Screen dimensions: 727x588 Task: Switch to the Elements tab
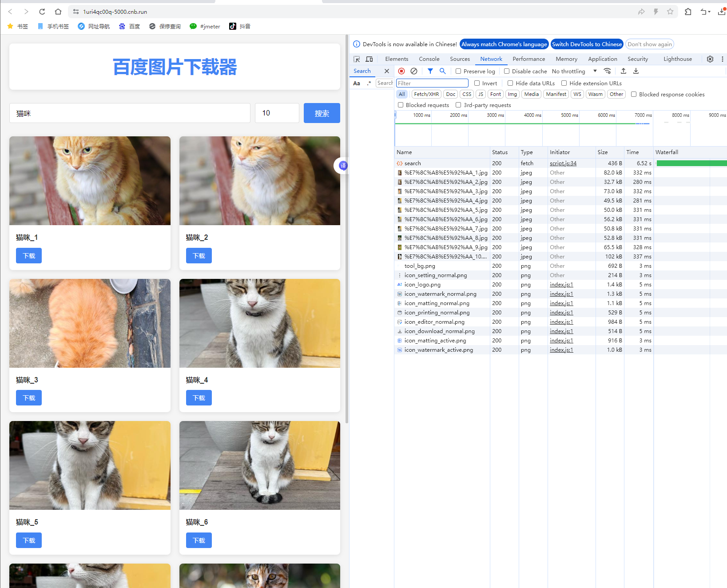coord(397,59)
